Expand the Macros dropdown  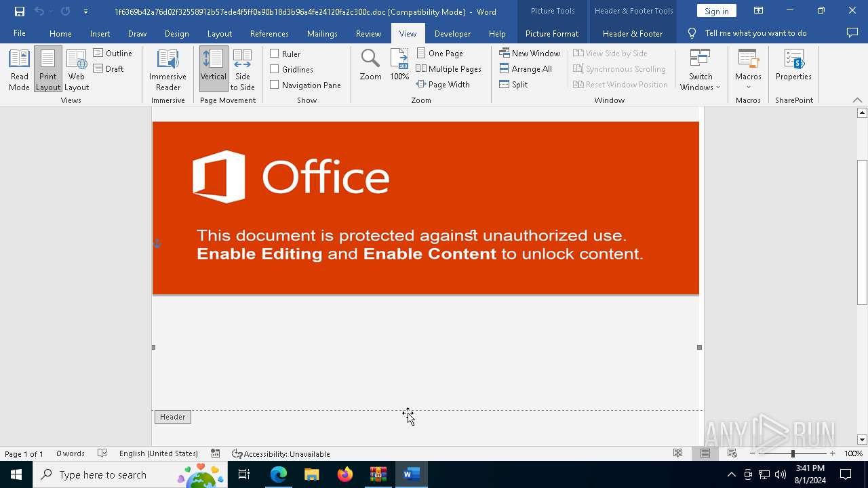(x=748, y=70)
